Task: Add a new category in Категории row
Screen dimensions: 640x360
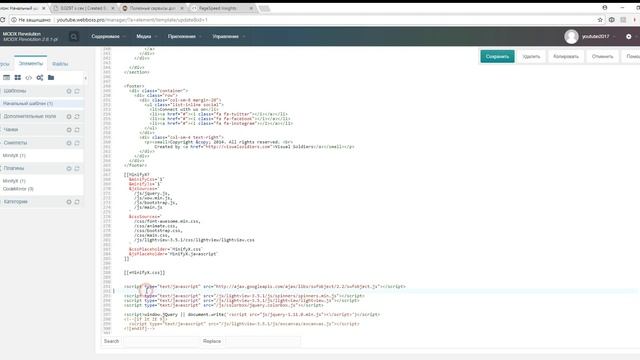Action: pyautogui.click(x=69, y=202)
